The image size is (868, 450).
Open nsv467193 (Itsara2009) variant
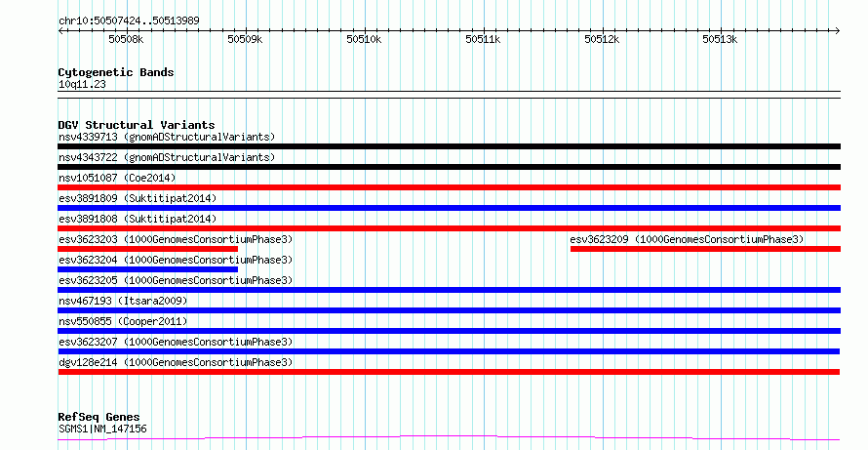coord(123,301)
